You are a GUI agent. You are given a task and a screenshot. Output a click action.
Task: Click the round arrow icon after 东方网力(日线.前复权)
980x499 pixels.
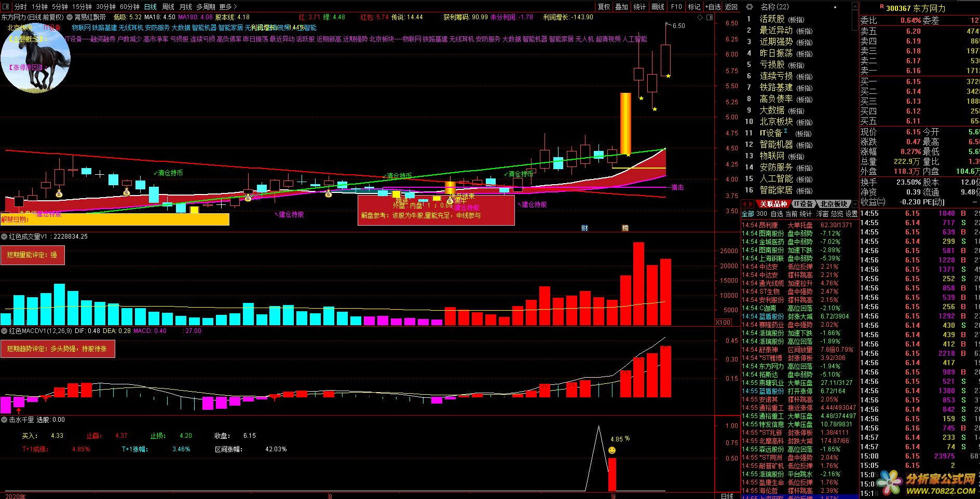tap(70, 17)
